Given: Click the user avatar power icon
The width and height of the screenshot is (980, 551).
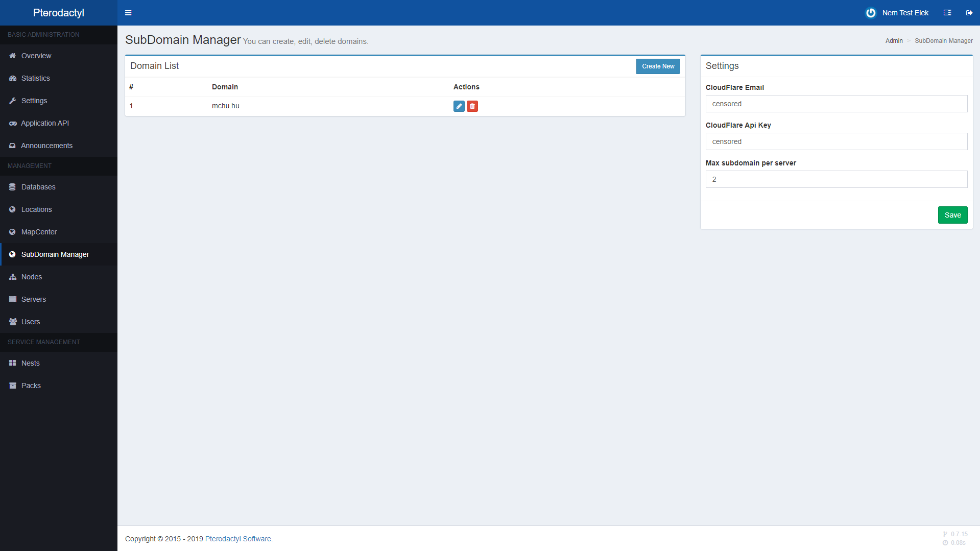Looking at the screenshot, I should [x=871, y=13].
